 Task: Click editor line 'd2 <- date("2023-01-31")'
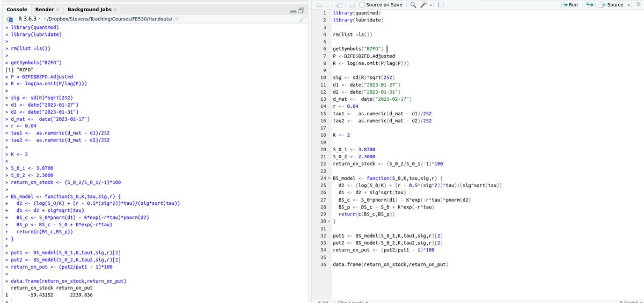[x=367, y=92]
